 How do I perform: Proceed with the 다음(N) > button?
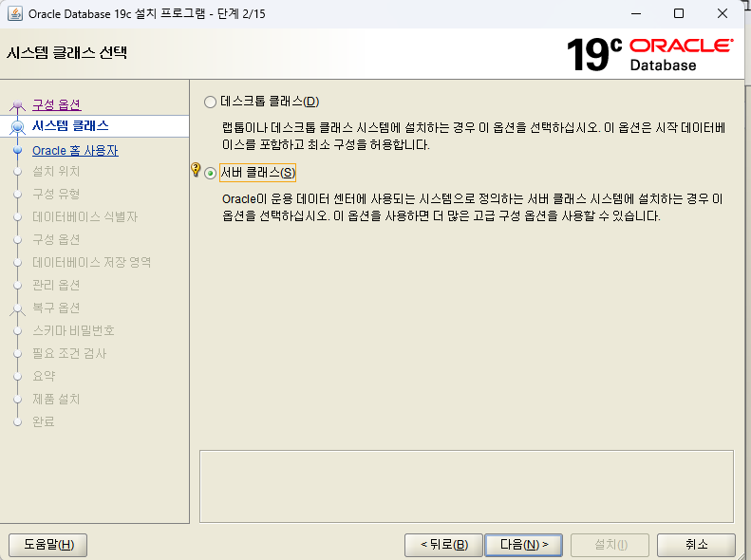[523, 545]
